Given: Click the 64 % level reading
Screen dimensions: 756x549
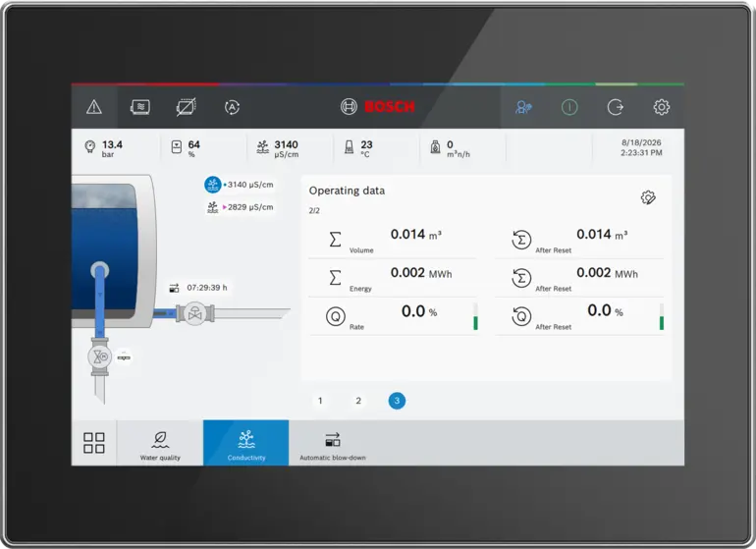Looking at the screenshot, I should [x=193, y=147].
